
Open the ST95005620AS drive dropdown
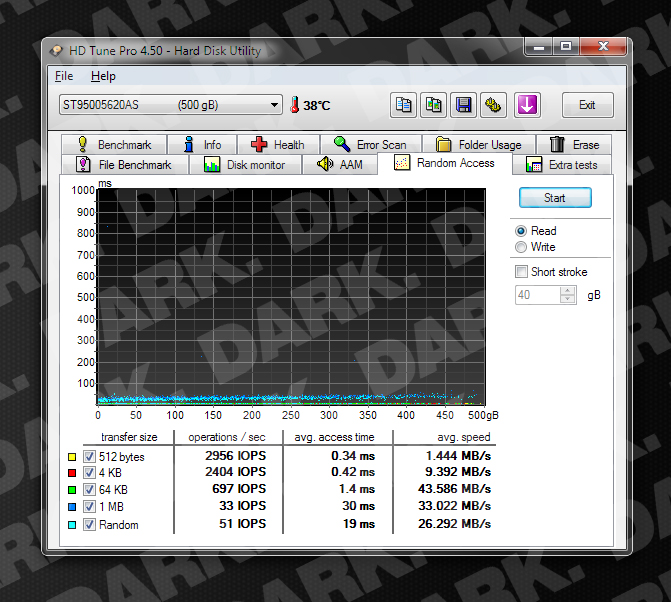coord(171,105)
